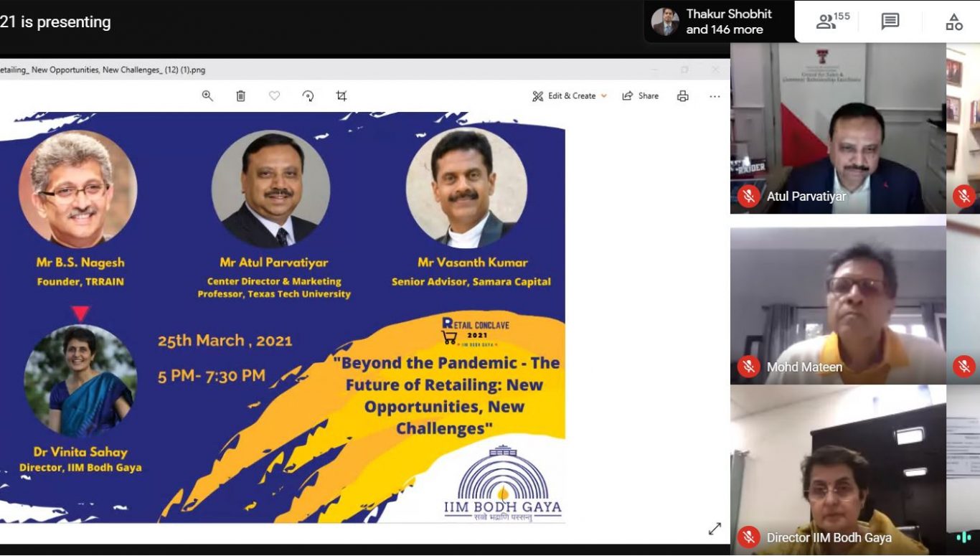
Task: Click muted mic icon on Director IIM Bodh Gaya tile
Action: point(748,537)
